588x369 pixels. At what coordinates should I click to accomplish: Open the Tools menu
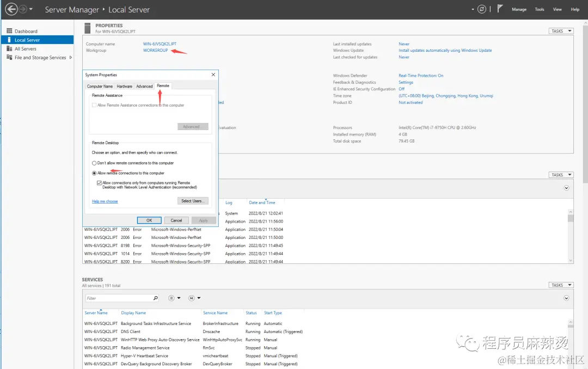tap(539, 9)
